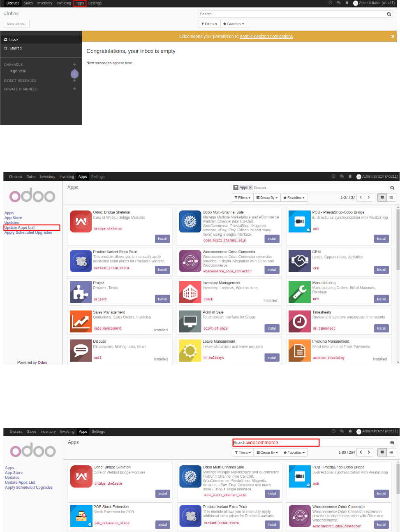Go to next page on the 1-37 / 37 pager
Screen dimensions: 400x532
click(369, 197)
